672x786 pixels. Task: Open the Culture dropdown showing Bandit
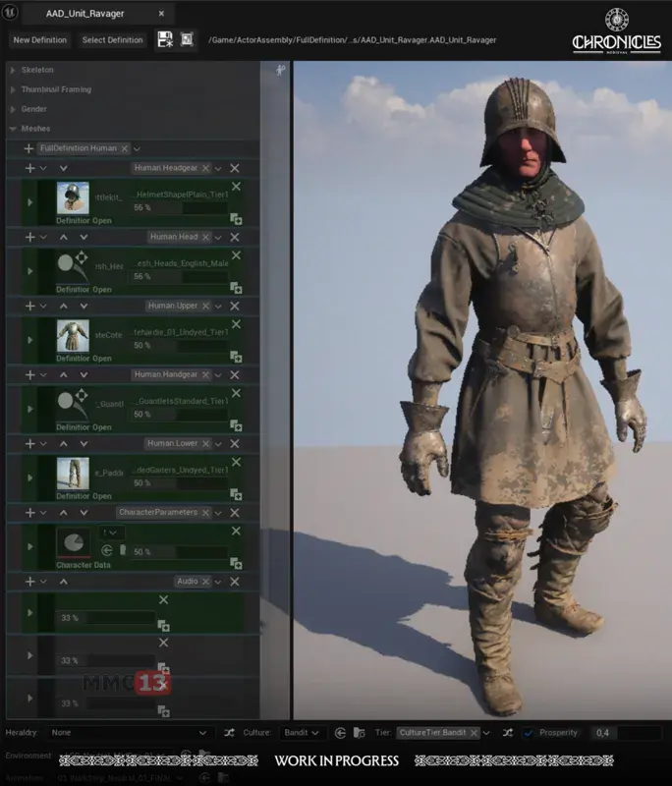303,733
